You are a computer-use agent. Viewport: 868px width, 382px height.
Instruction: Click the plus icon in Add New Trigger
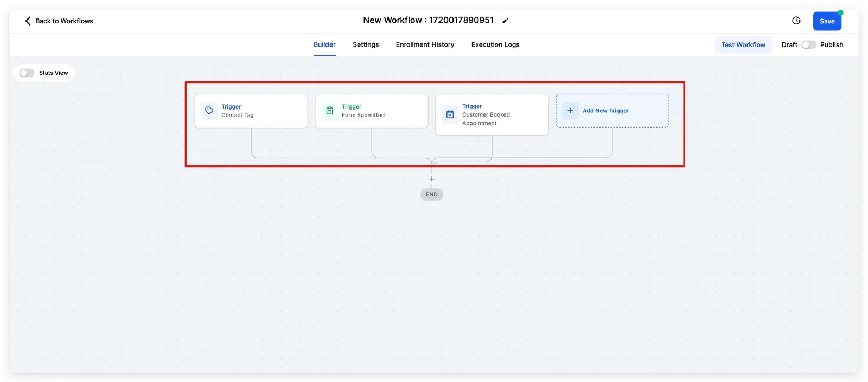(x=570, y=111)
